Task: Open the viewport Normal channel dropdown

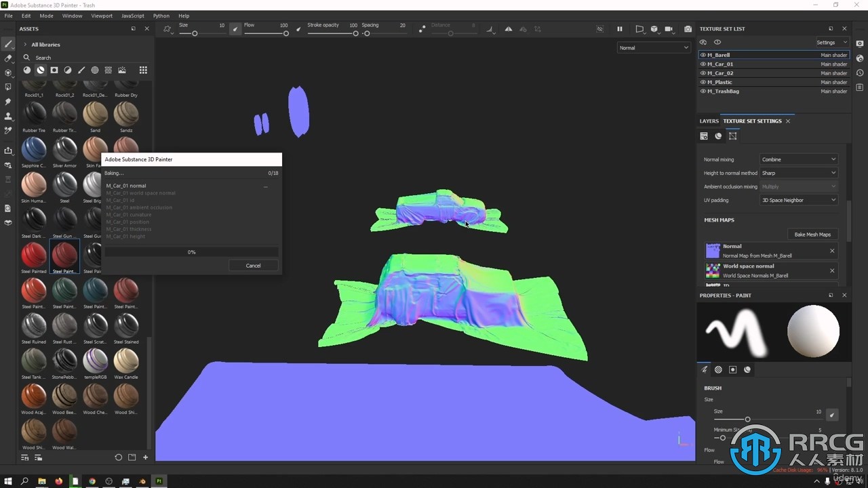Action: tap(654, 47)
